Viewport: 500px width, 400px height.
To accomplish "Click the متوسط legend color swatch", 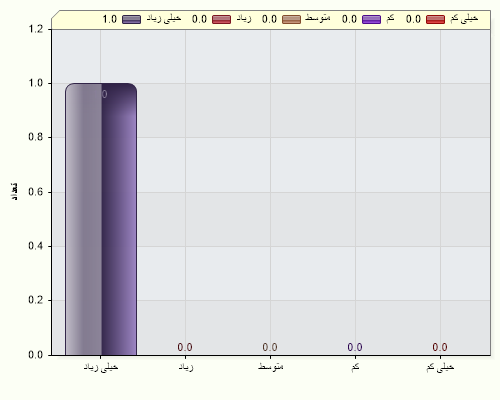I will (x=291, y=19).
